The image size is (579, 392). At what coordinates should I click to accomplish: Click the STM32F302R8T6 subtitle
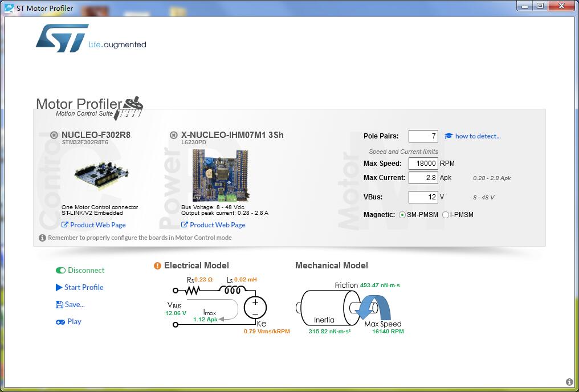tap(85, 142)
